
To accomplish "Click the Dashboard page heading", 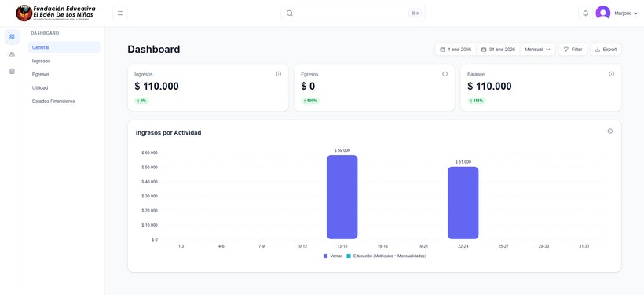I will tap(154, 50).
